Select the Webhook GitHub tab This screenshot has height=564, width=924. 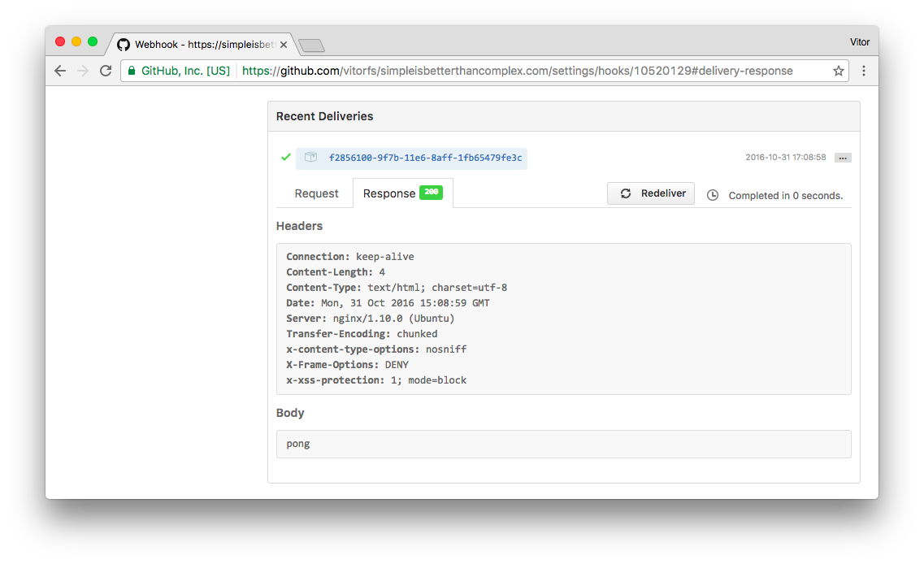(x=203, y=45)
